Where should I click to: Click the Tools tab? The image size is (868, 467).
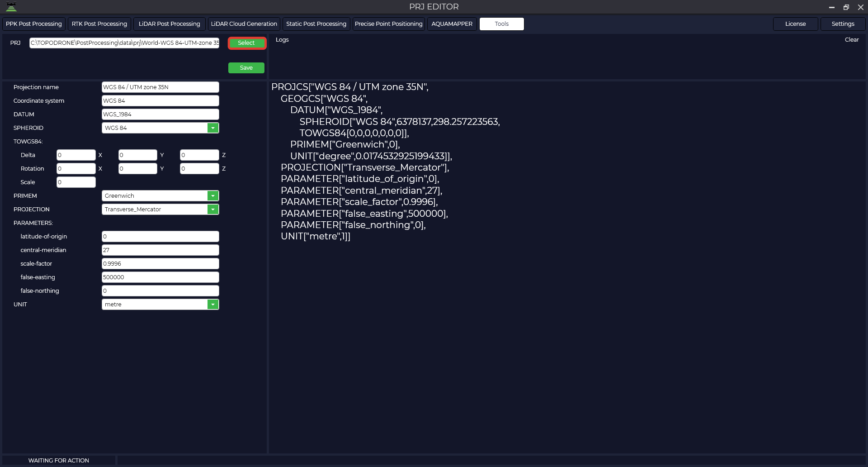click(502, 24)
